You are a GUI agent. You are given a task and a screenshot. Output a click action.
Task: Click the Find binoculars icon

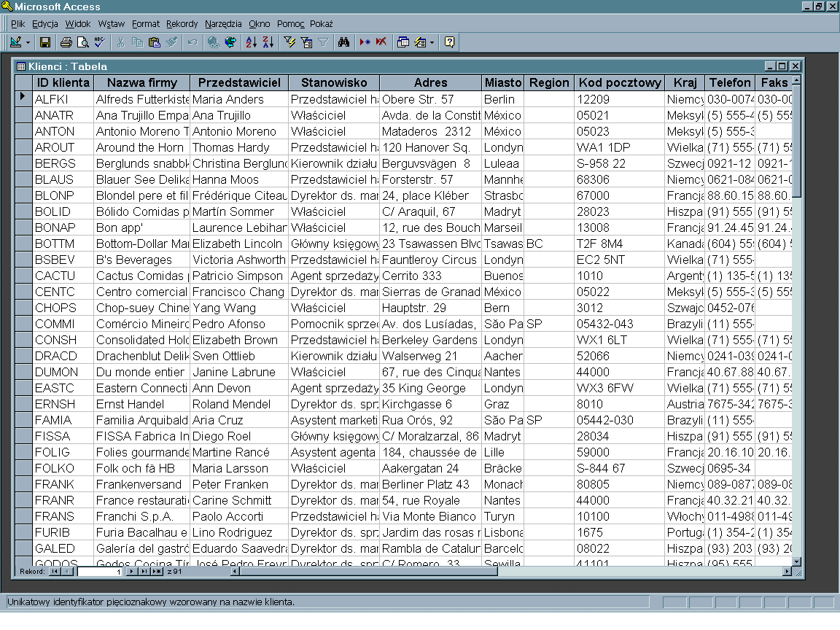344,42
